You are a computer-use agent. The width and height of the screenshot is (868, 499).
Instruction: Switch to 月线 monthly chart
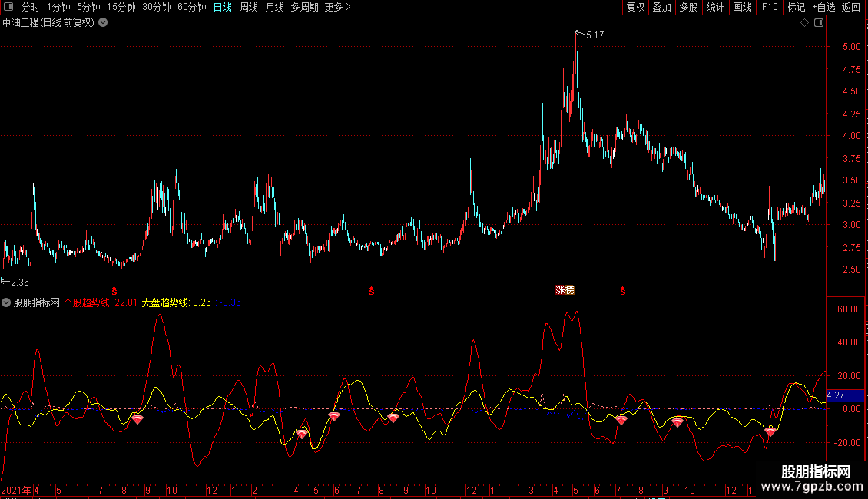[x=274, y=7]
